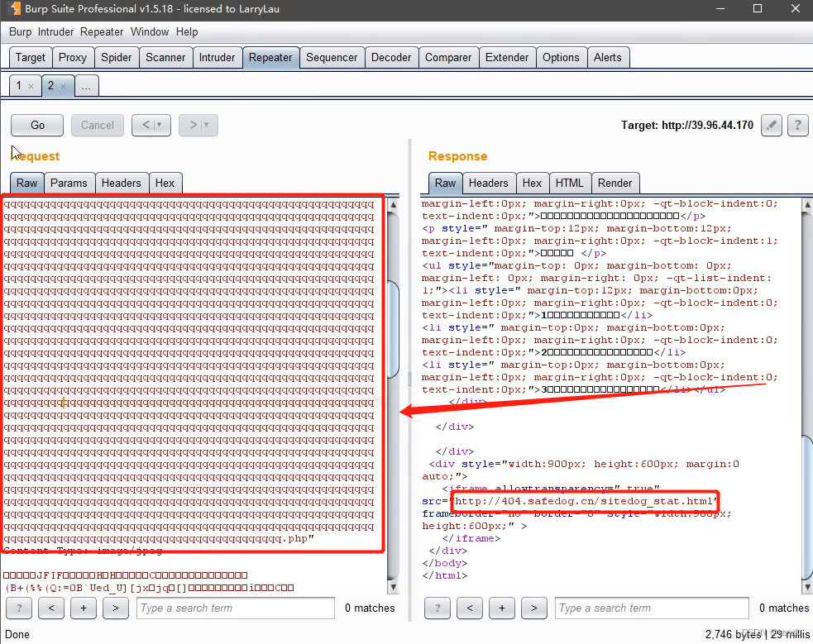Open the response HTML tab

click(x=569, y=183)
